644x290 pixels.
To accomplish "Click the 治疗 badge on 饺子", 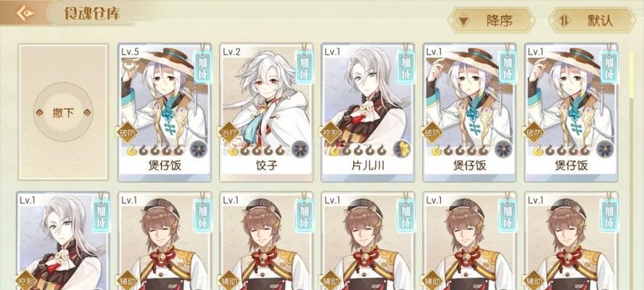I will pyautogui.click(x=228, y=133).
